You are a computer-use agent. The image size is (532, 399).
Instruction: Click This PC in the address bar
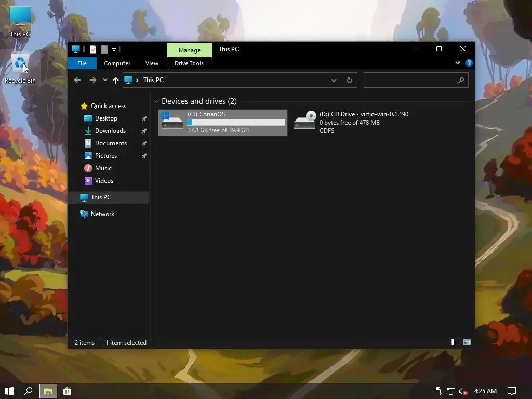tap(153, 80)
